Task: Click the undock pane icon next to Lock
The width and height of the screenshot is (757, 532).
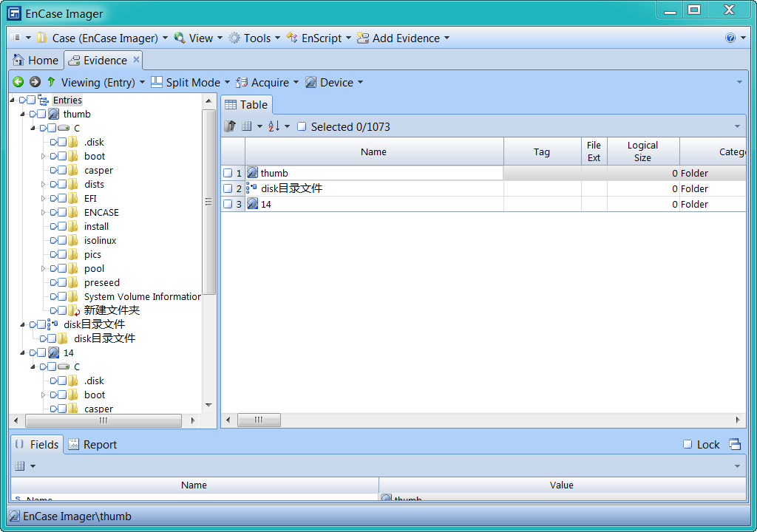Action: click(x=735, y=444)
